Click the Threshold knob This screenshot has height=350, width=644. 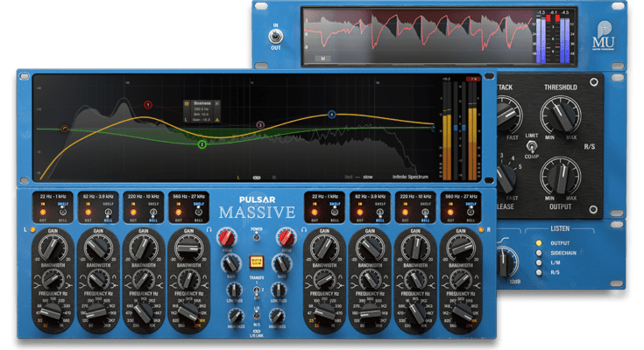559,115
